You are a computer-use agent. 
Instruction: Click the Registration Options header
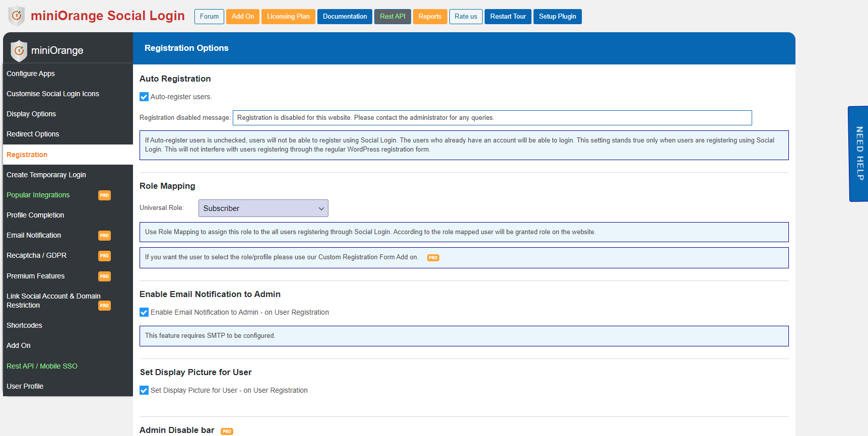point(186,48)
